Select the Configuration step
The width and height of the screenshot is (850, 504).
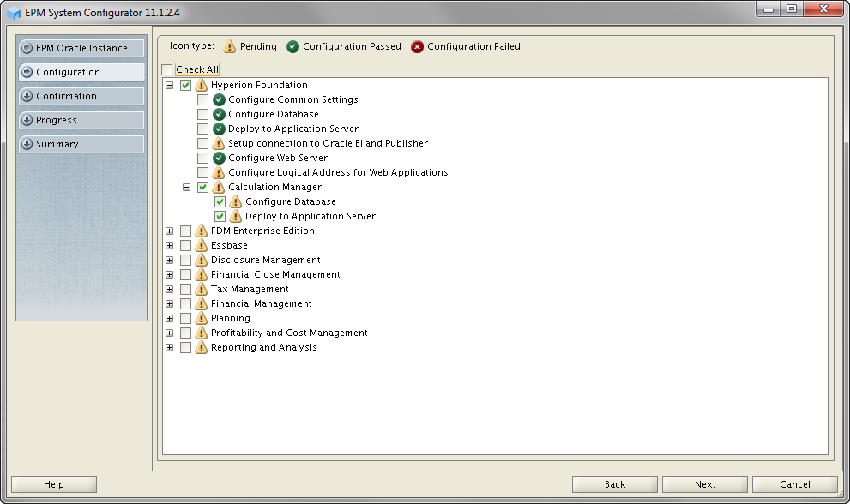(81, 72)
